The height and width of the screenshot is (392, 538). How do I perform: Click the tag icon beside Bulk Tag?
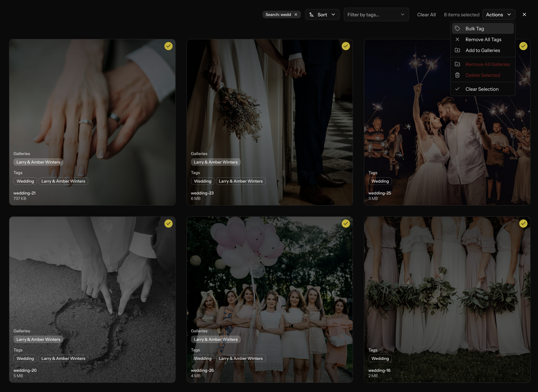coord(457,29)
